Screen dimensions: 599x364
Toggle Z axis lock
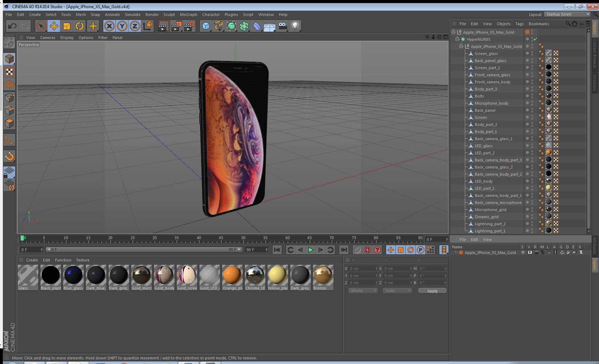coord(135,26)
